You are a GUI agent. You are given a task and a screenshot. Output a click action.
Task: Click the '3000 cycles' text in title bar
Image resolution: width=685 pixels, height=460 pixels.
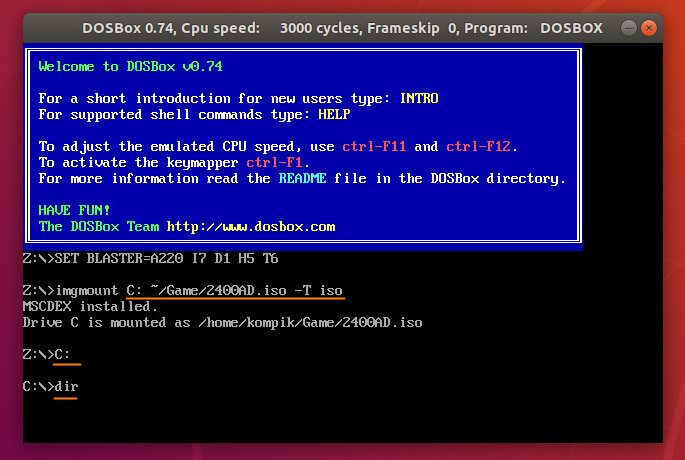tap(318, 28)
